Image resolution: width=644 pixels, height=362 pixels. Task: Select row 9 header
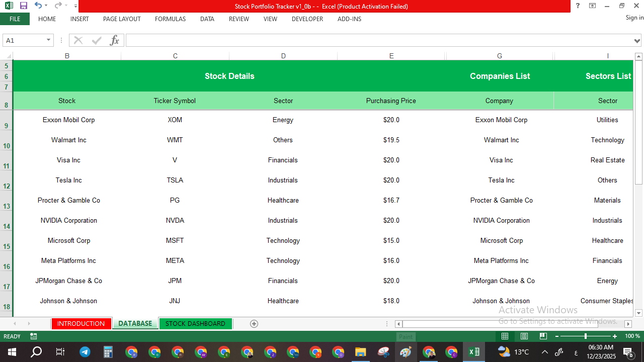coord(6,120)
